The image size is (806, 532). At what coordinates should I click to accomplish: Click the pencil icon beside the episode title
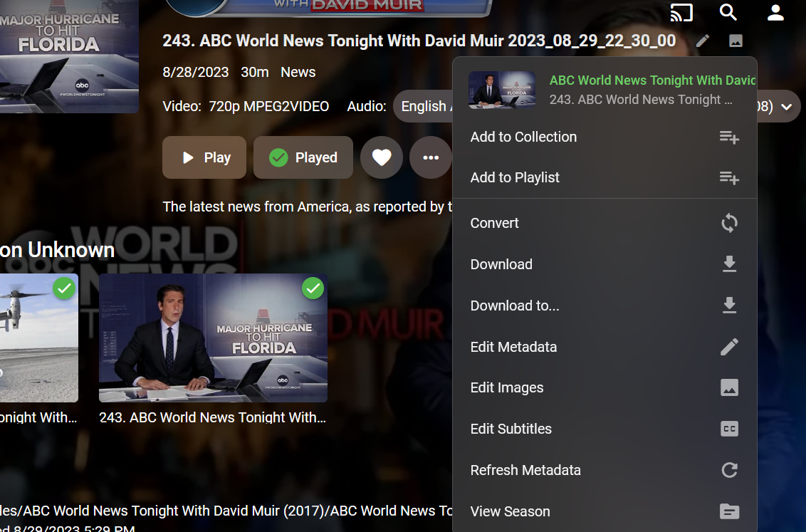[703, 41]
